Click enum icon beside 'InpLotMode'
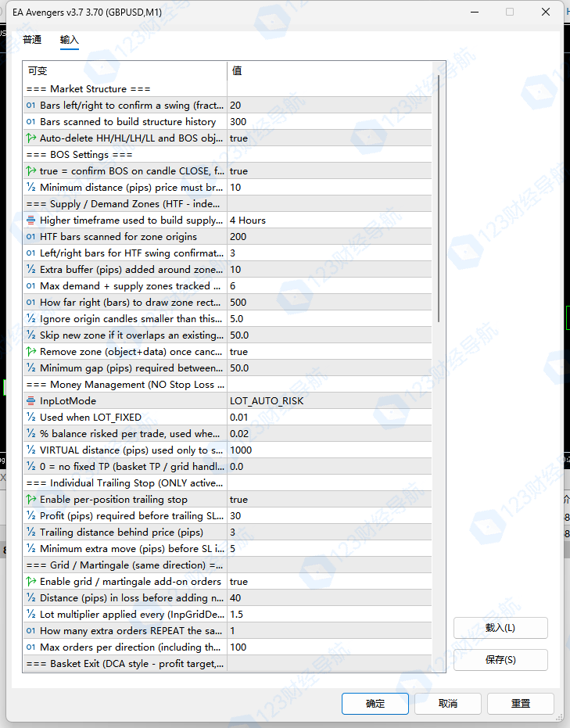The height and width of the screenshot is (728, 570). pyautogui.click(x=30, y=401)
